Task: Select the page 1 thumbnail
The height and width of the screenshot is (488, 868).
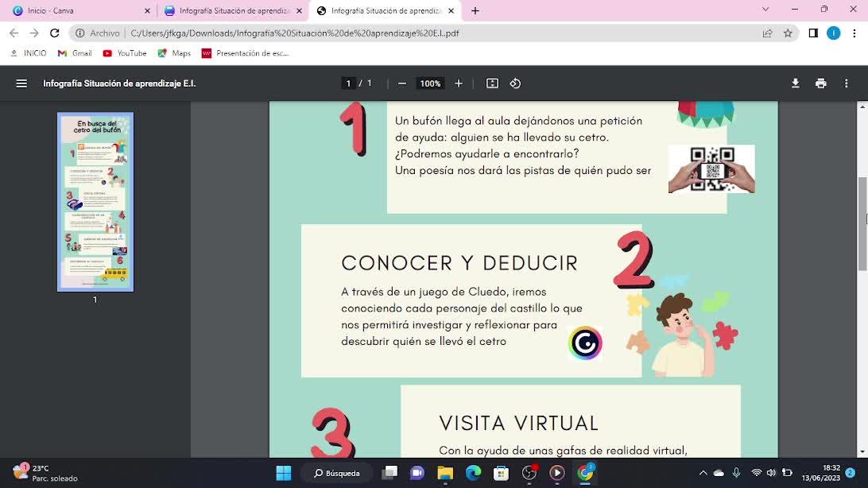Action: point(95,202)
